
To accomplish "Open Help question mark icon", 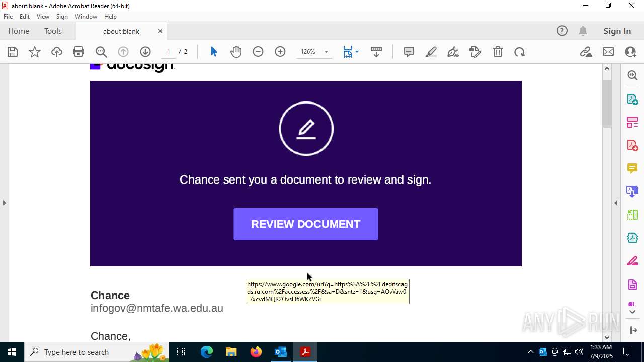I will pos(562,31).
